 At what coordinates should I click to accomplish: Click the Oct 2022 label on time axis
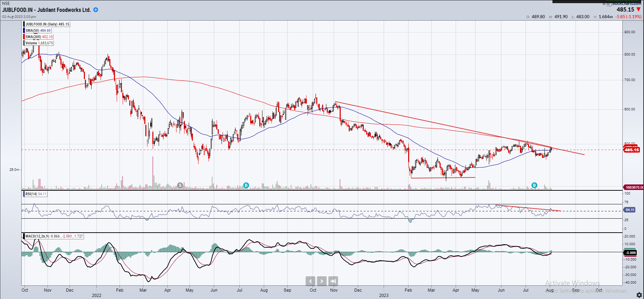point(313,290)
